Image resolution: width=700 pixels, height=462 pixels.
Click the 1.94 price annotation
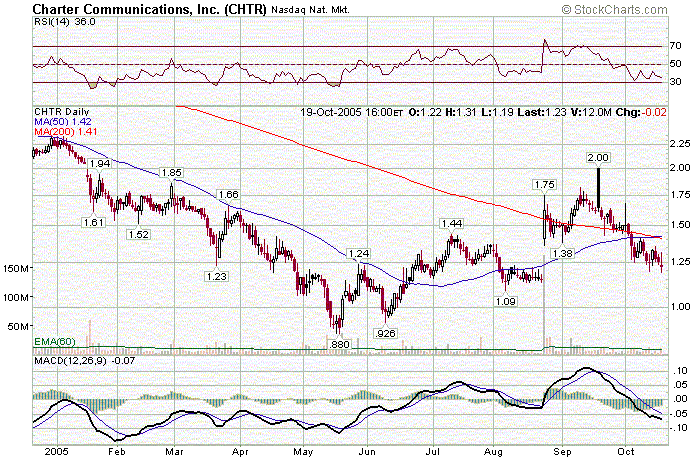tap(100, 164)
